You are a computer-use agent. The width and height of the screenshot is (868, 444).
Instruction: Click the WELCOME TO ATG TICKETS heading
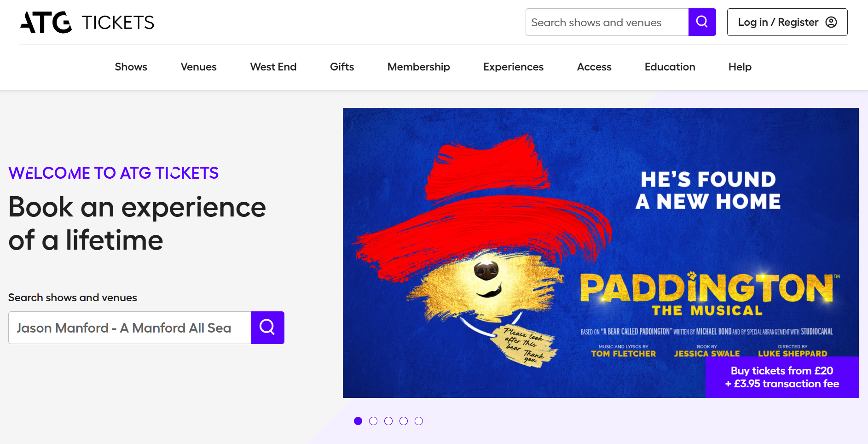[113, 173]
